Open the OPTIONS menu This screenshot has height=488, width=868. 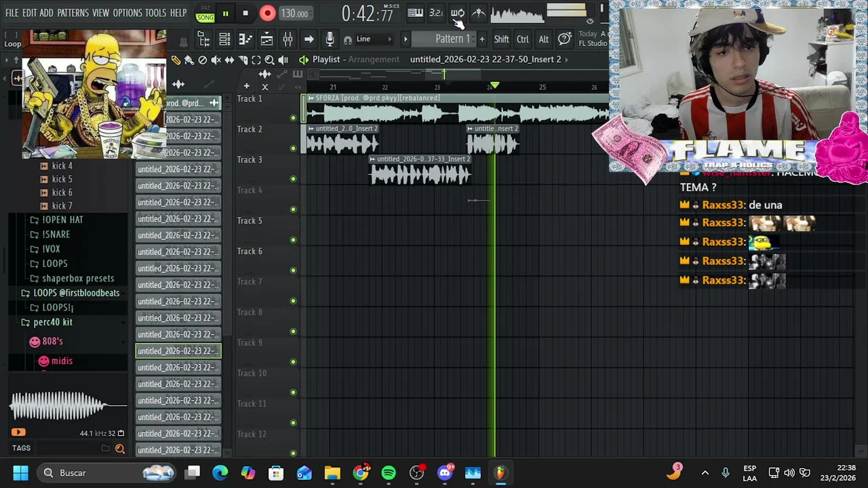[x=127, y=13]
